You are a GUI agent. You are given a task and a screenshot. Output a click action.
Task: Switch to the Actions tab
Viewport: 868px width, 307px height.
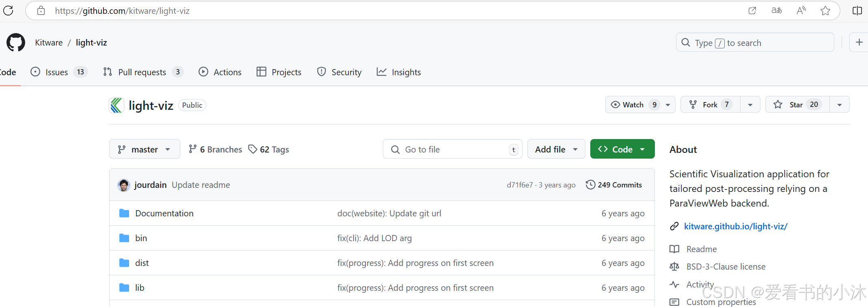pyautogui.click(x=220, y=72)
